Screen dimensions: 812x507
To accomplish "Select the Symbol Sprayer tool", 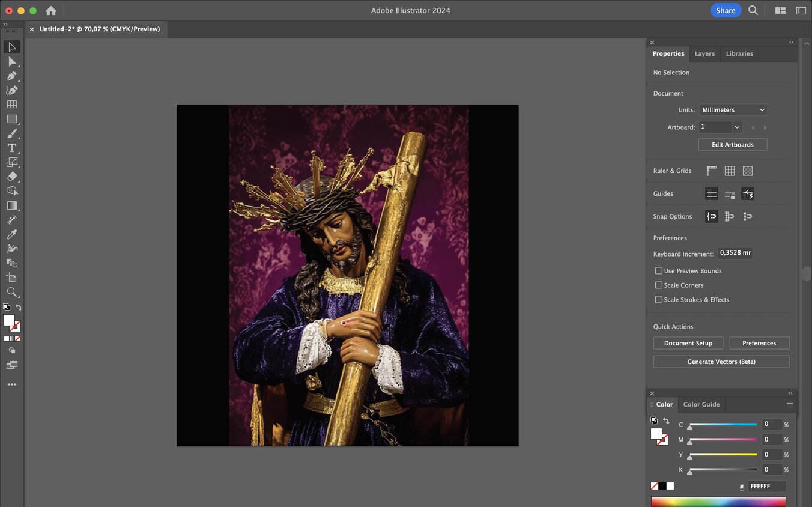I will click(12, 249).
